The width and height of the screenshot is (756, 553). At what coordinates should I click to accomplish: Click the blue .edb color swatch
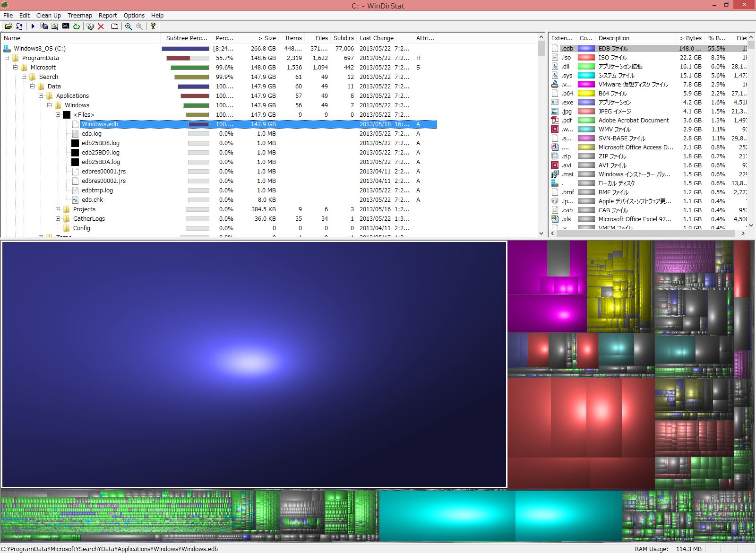click(586, 48)
